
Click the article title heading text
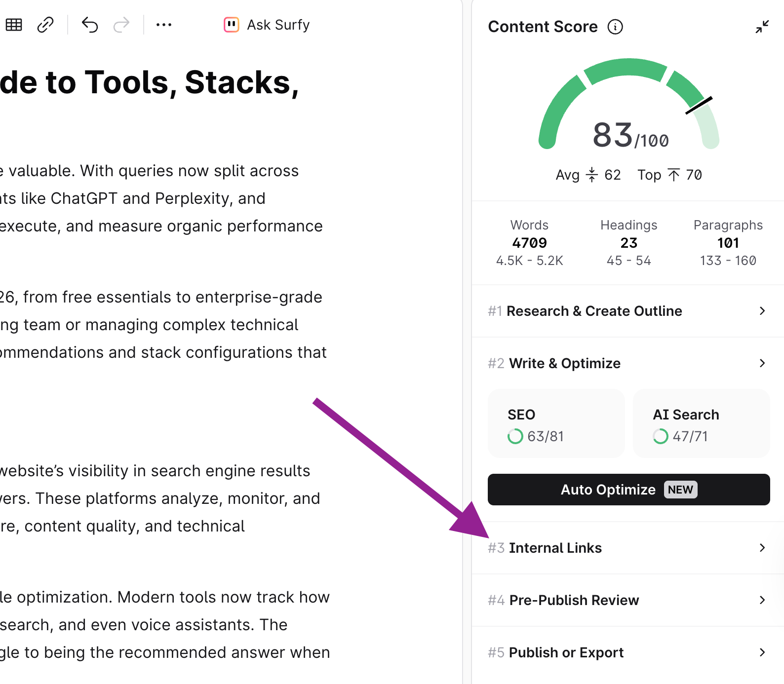click(x=149, y=82)
